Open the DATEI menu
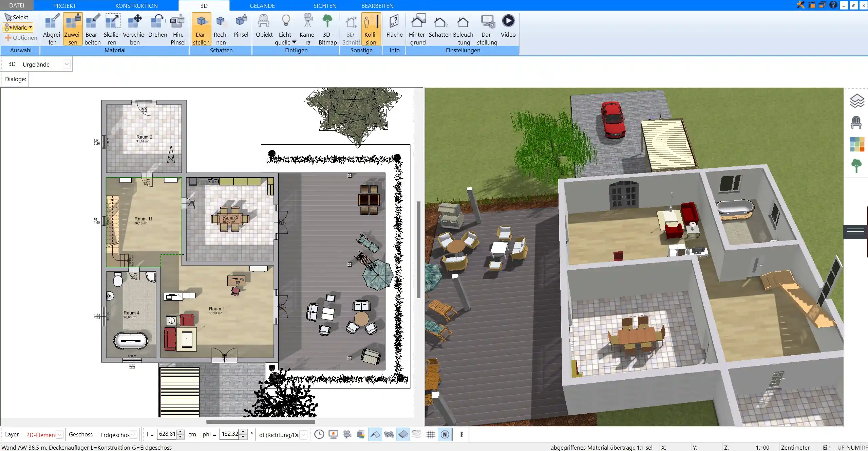 pyautogui.click(x=17, y=5)
